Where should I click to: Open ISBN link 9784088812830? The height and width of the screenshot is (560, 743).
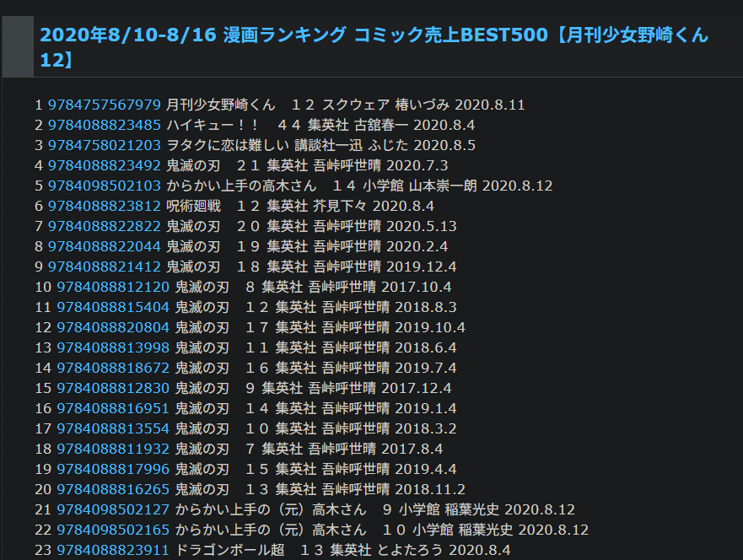[113, 388]
